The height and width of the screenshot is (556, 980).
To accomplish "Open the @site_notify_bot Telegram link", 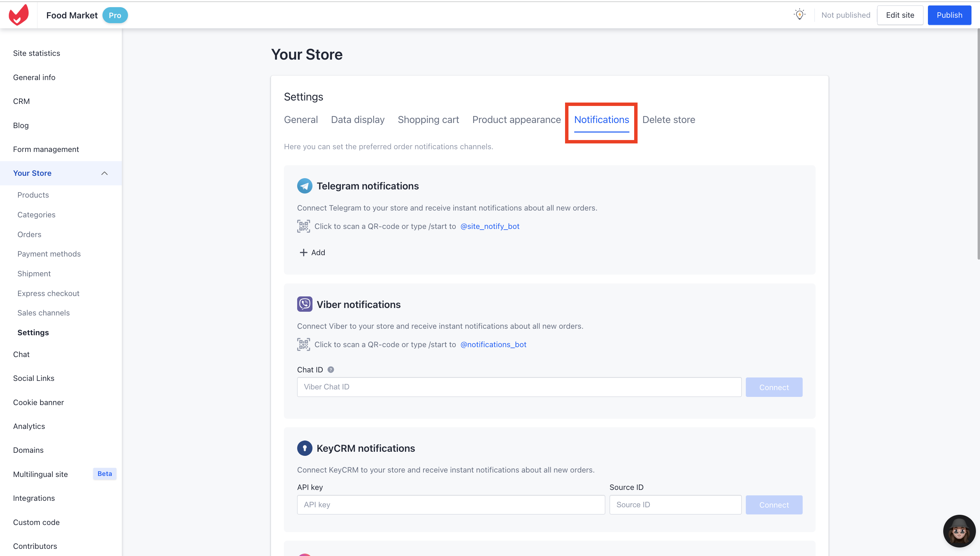I will pos(489,226).
